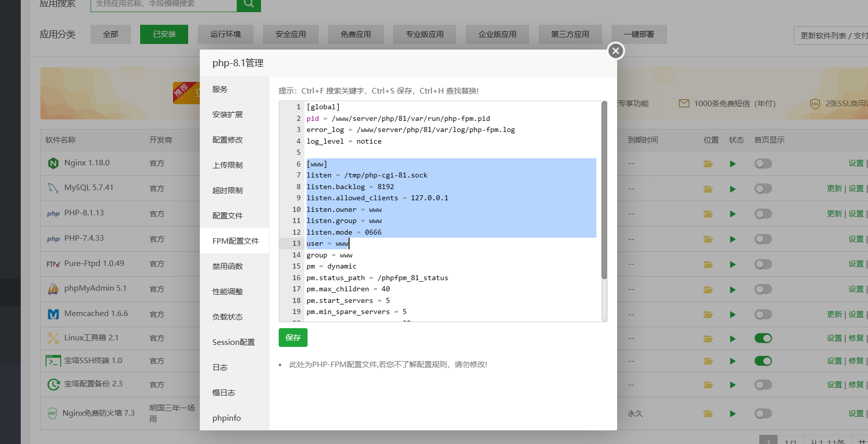Click the status play icon for Nginx 1.18.0
Image resolution: width=868 pixels, height=444 pixels.
pos(732,164)
